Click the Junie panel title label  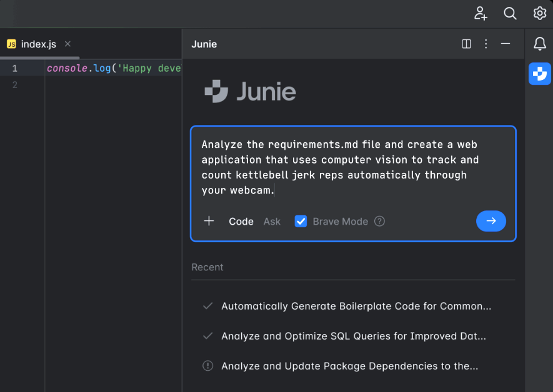pos(204,44)
